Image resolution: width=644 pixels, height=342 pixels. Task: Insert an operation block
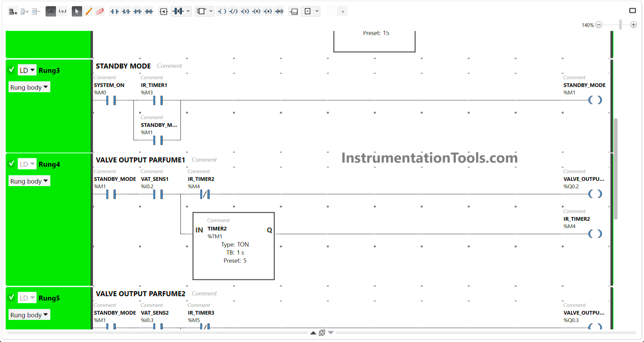tap(294, 12)
